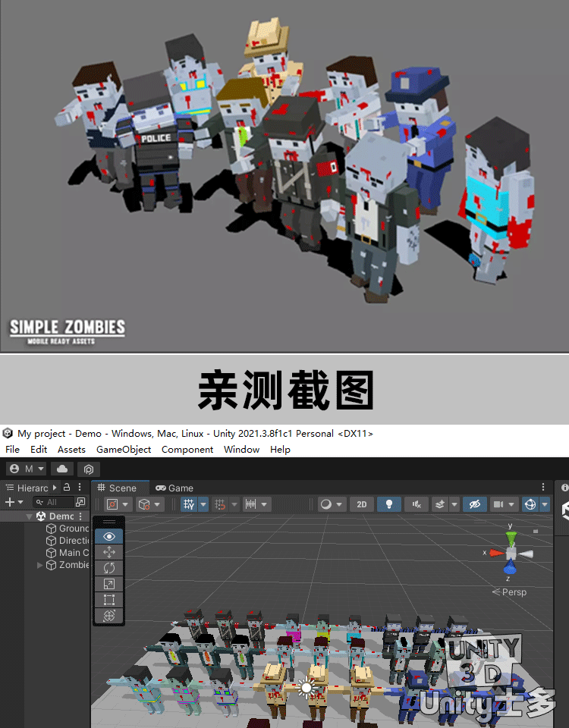The width and height of the screenshot is (569, 728).
Task: Toggle hidden objects visibility in scene
Action: pyautogui.click(x=475, y=504)
